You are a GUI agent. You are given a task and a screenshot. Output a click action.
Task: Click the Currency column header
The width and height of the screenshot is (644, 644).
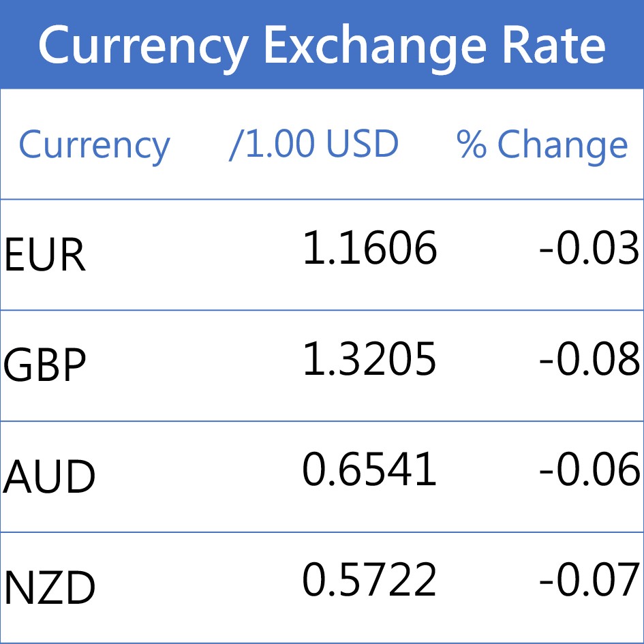[94, 144]
